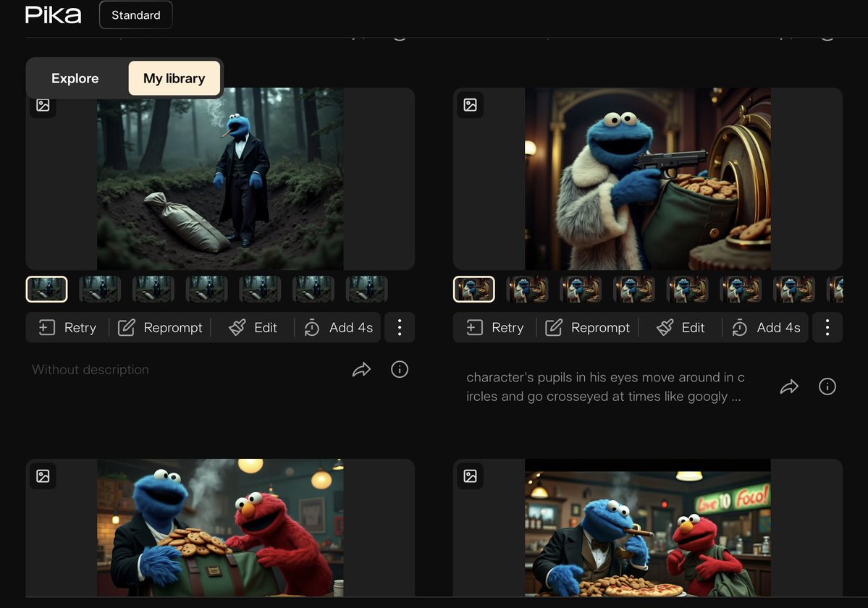Image resolution: width=868 pixels, height=608 pixels.
Task: Open the info icon on the googly eyes video
Action: (827, 387)
